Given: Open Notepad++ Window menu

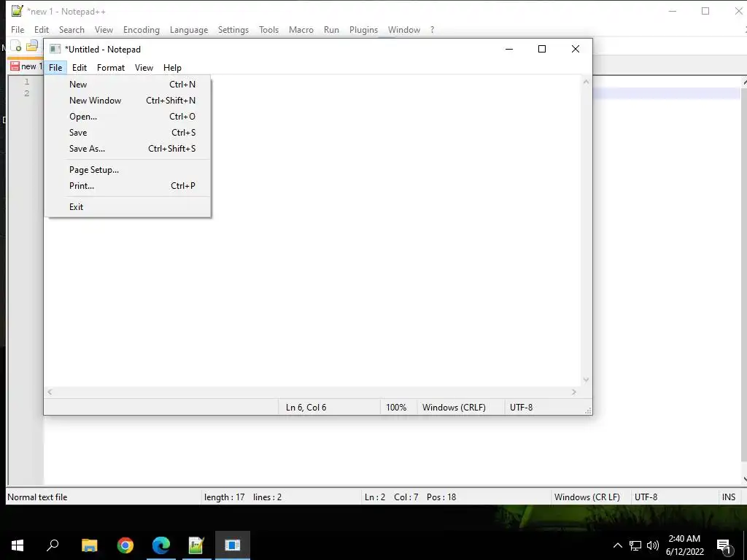Looking at the screenshot, I should 404,29.
